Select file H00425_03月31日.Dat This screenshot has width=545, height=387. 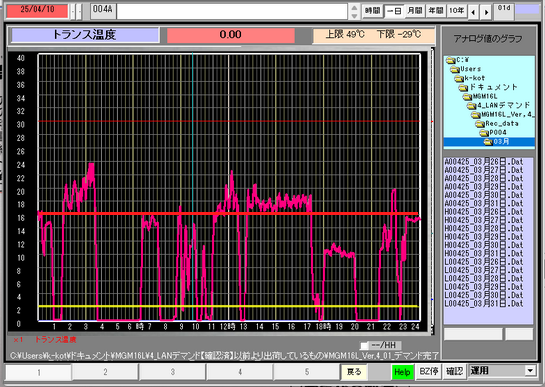pyautogui.click(x=484, y=254)
